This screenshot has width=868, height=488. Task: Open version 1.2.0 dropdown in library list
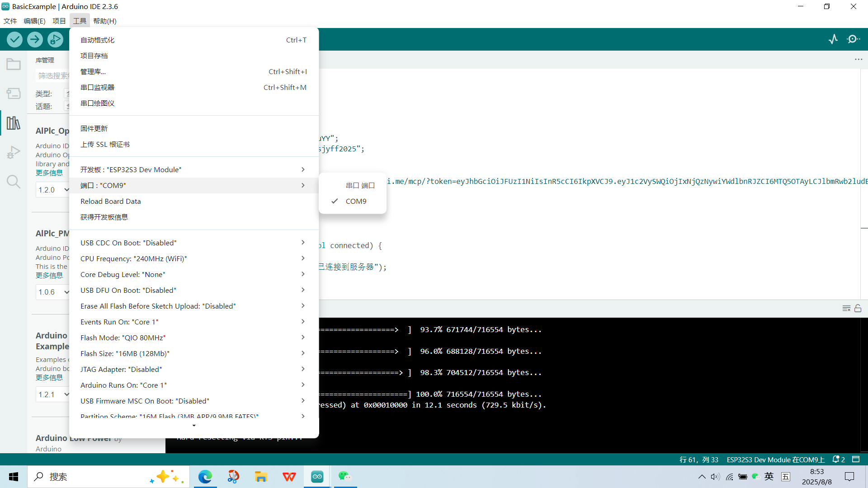pos(53,190)
